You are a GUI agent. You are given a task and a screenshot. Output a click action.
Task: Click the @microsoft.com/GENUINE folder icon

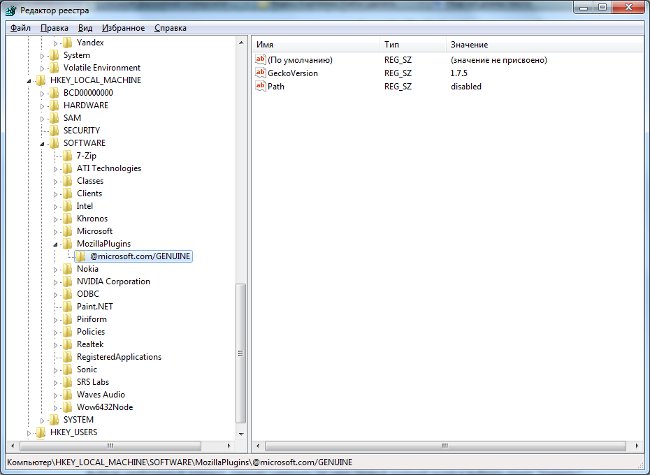click(80, 256)
